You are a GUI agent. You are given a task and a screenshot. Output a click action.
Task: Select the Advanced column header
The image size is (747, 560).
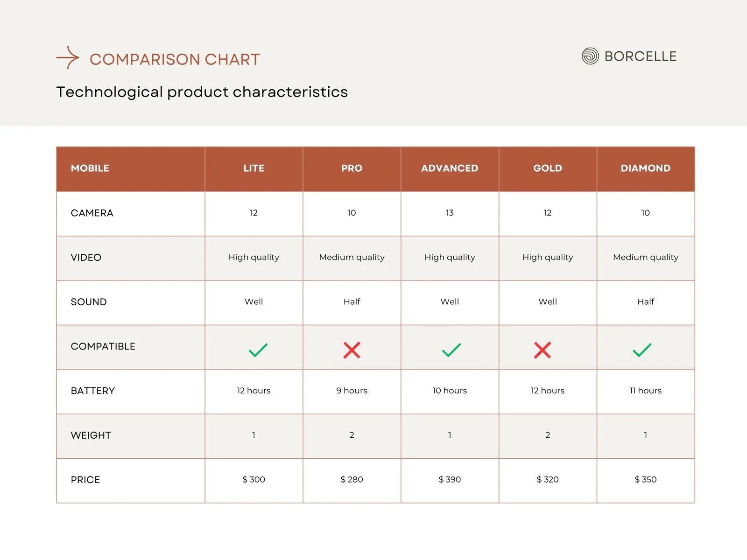tap(450, 168)
